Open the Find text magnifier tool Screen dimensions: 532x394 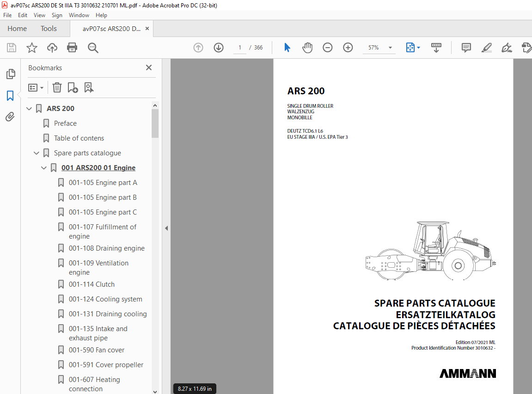[x=92, y=48]
